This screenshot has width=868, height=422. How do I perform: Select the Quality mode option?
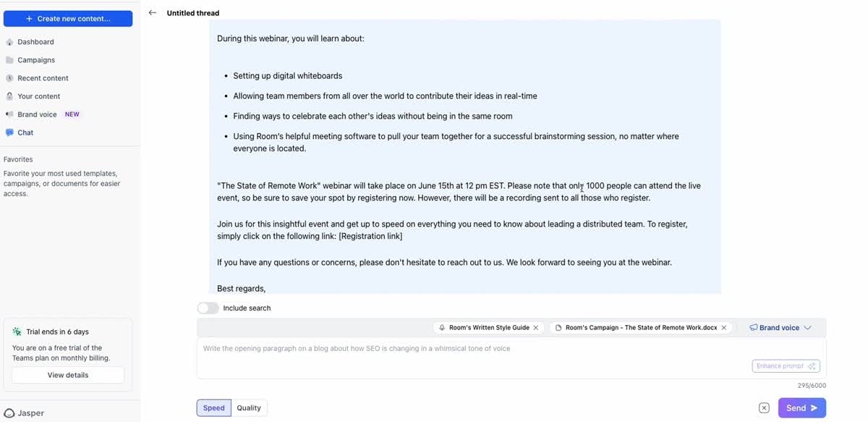[249, 408]
